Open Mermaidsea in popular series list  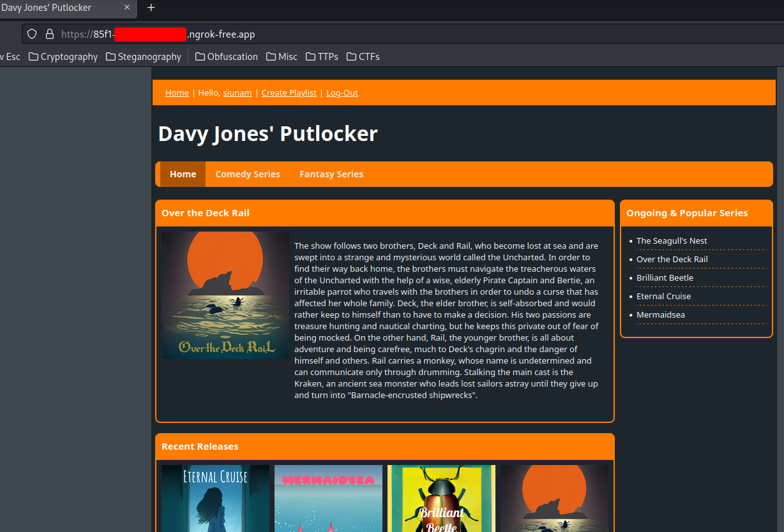[x=661, y=314]
